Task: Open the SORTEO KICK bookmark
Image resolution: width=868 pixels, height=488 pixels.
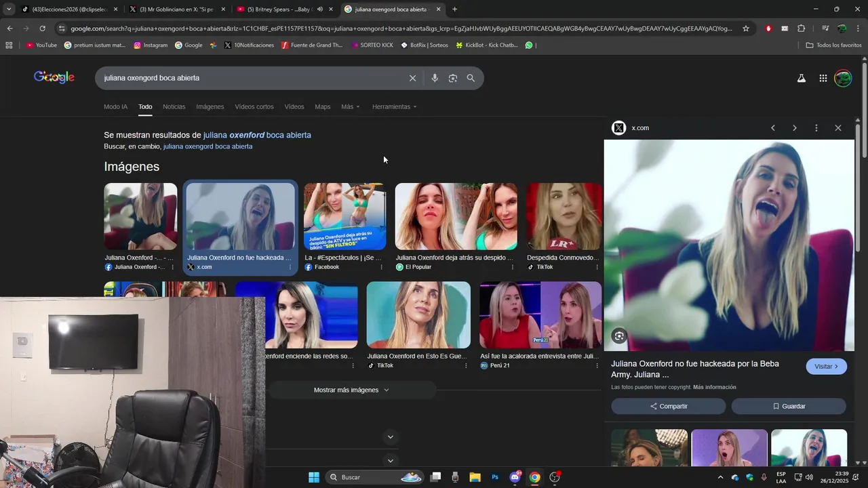Action: 372,45
